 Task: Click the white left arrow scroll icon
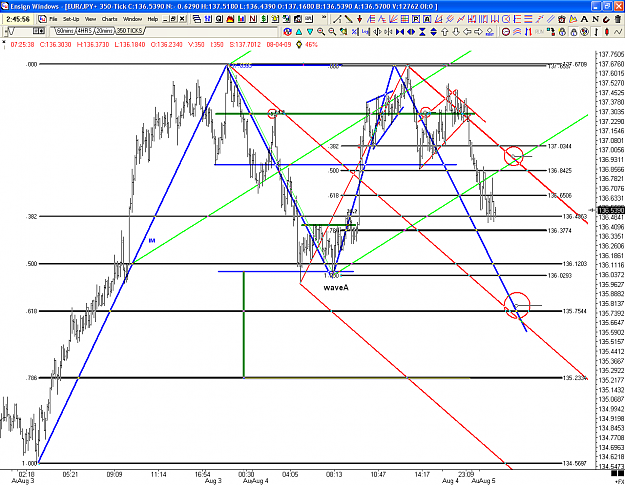pyautogui.click(x=467, y=31)
